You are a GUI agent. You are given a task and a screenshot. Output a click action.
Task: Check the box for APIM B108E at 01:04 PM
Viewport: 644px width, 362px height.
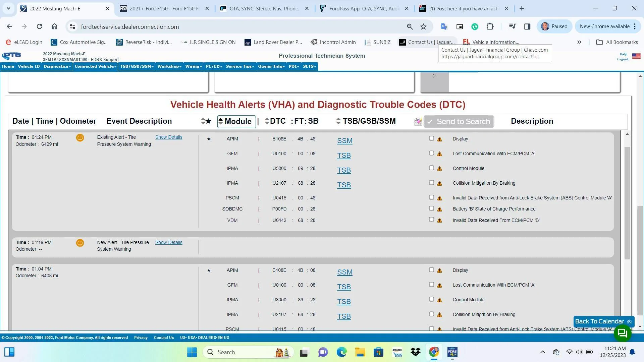click(x=431, y=270)
